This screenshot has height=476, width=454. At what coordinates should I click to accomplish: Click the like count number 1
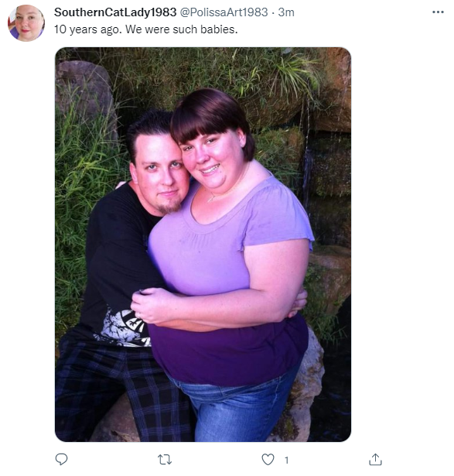[286, 461]
